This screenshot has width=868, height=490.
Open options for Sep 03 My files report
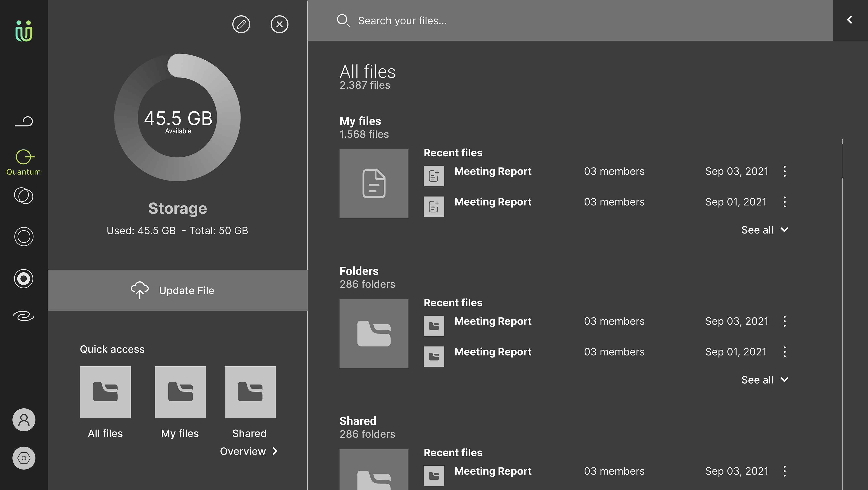coord(784,171)
